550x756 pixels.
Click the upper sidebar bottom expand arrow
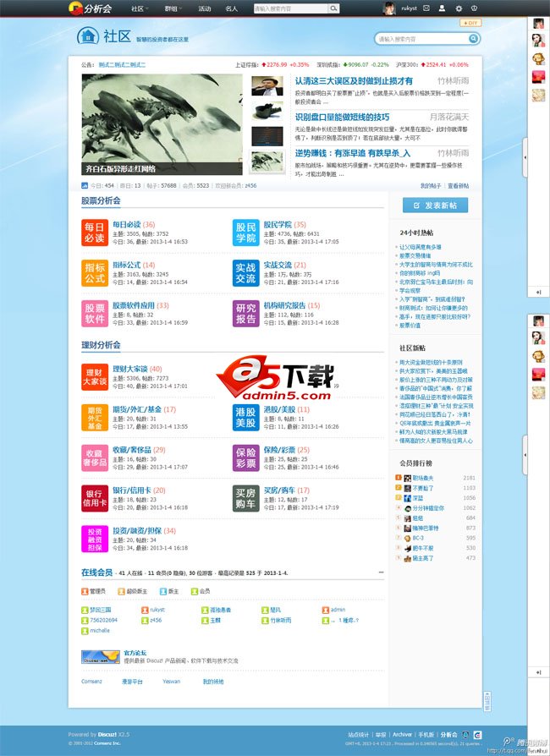click(x=538, y=293)
